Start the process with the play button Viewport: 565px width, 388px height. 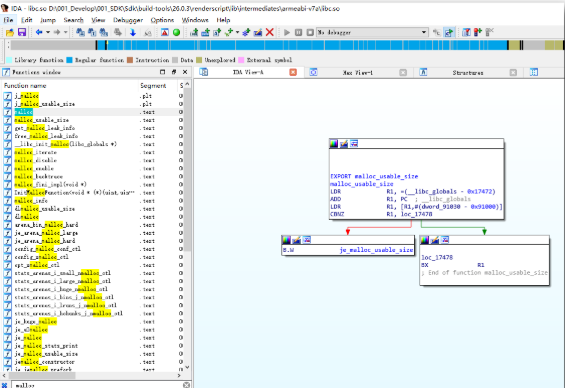(x=287, y=32)
